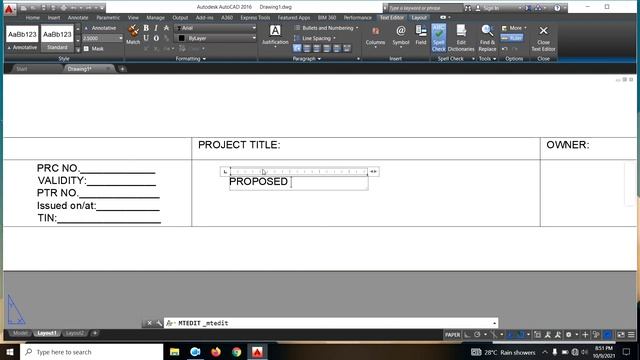Screen dimensions: 640x360
Task: Apply Bold formatting with the B icon
Action: (x=146, y=28)
